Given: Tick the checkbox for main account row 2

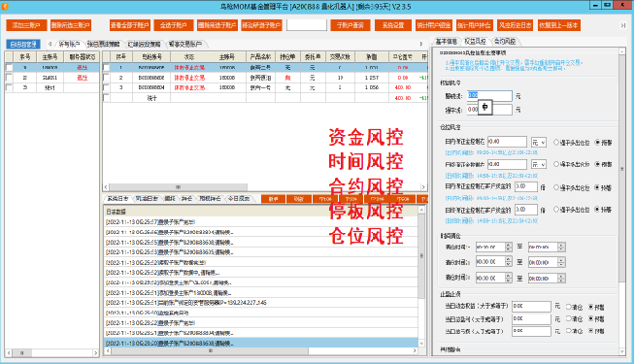Looking at the screenshot, I should [9, 78].
